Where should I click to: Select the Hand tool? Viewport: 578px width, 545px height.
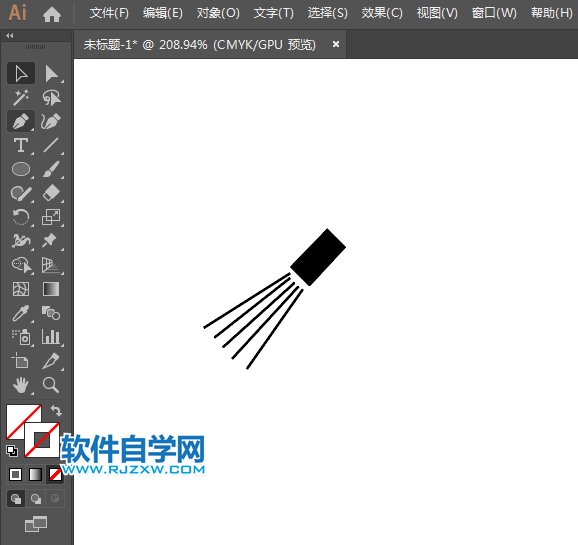(21, 385)
